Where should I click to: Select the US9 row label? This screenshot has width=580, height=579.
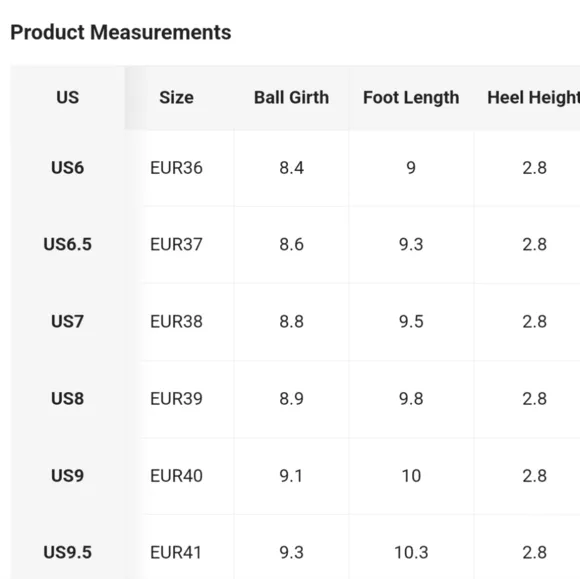[68, 476]
